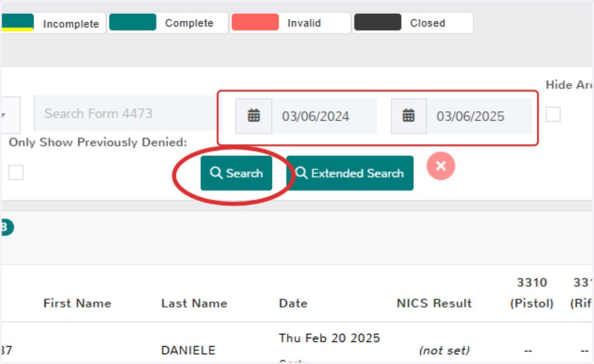Clear the search with the red X button

point(441,166)
